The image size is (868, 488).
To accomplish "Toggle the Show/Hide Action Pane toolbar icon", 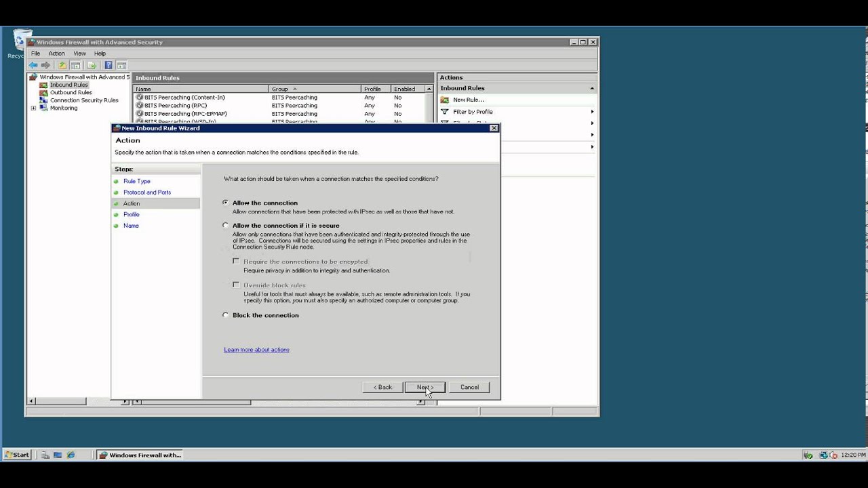I will tap(121, 65).
